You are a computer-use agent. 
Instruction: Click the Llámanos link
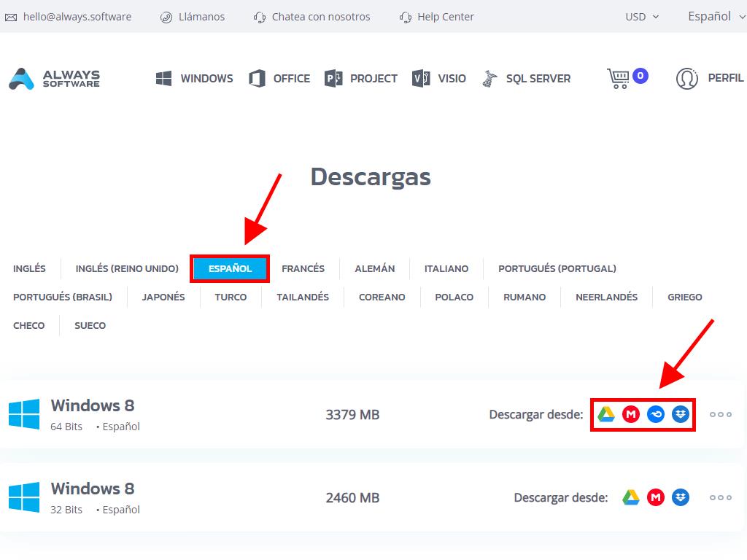201,17
